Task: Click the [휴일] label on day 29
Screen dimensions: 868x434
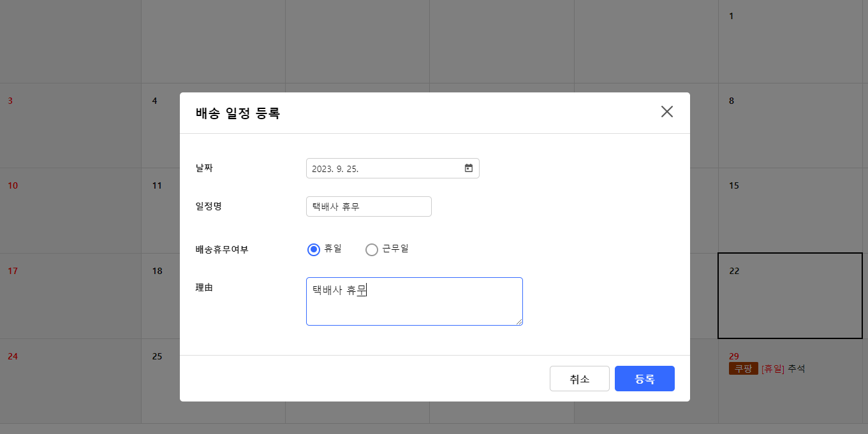Action: click(x=773, y=369)
